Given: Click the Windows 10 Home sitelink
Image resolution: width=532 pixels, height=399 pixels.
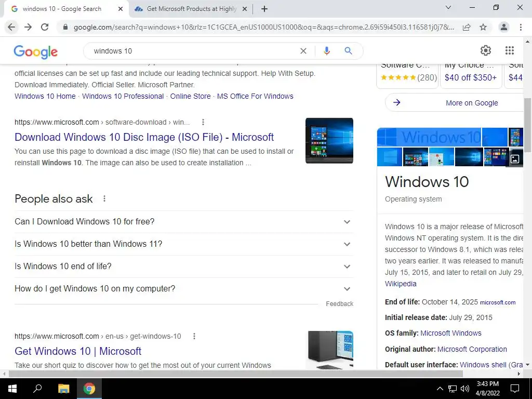Looking at the screenshot, I should [x=45, y=96].
